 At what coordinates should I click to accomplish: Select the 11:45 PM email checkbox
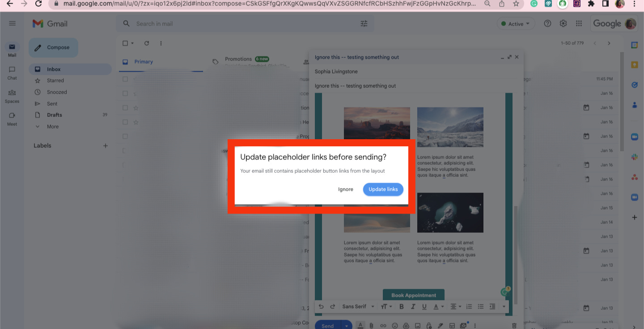[x=125, y=79]
